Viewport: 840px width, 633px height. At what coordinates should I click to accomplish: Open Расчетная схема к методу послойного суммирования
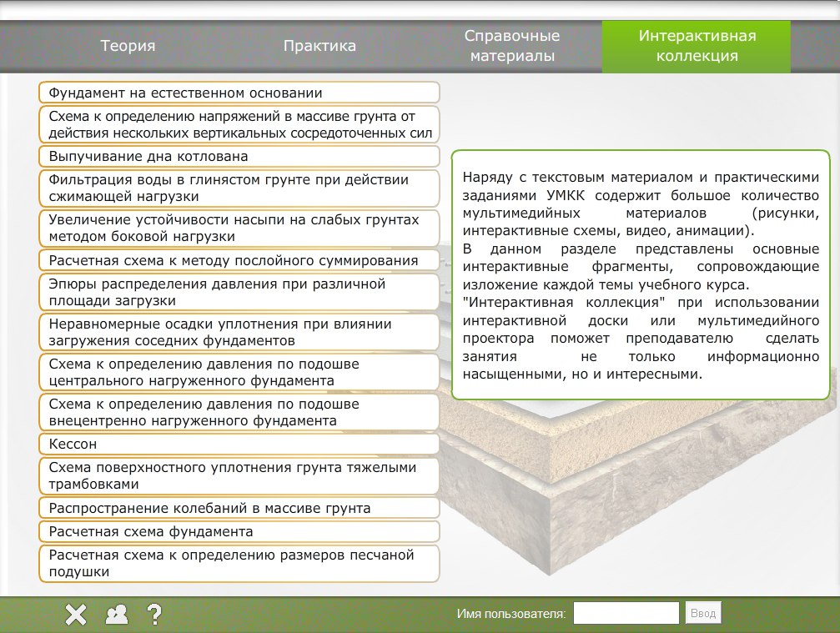pos(239,260)
